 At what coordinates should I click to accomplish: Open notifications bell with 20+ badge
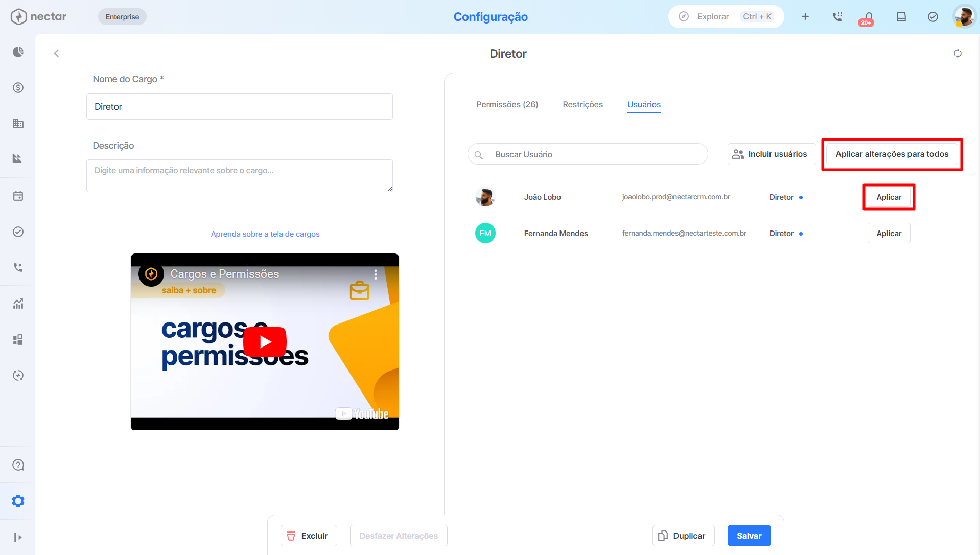point(868,18)
